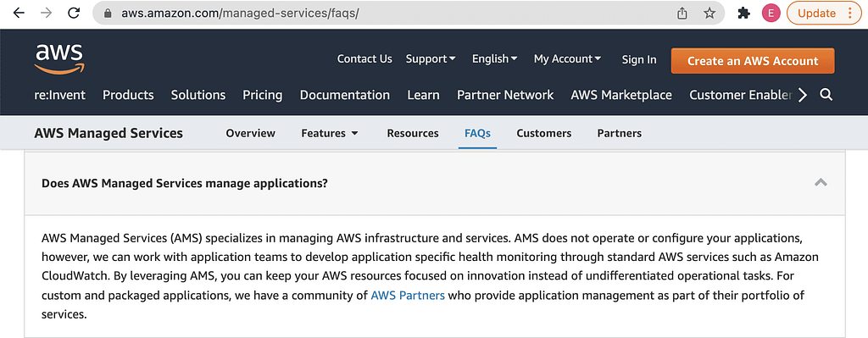This screenshot has width=868, height=338.
Task: Click Create an AWS Account button
Action: tap(753, 61)
